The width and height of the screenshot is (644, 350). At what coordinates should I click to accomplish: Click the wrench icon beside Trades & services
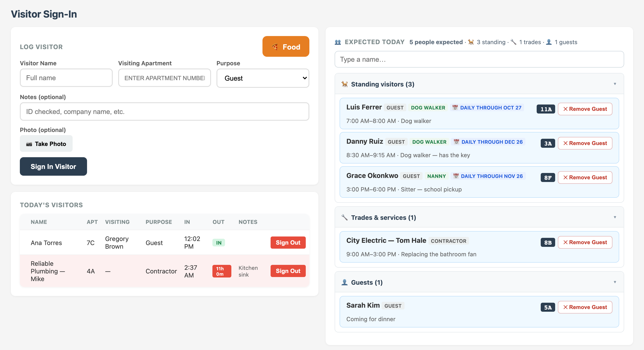click(345, 217)
